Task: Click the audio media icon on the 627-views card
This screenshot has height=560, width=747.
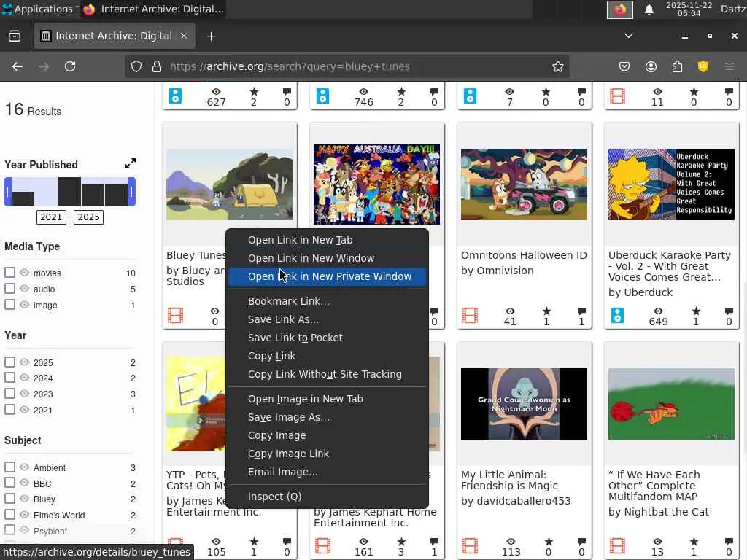Action: [x=175, y=96]
